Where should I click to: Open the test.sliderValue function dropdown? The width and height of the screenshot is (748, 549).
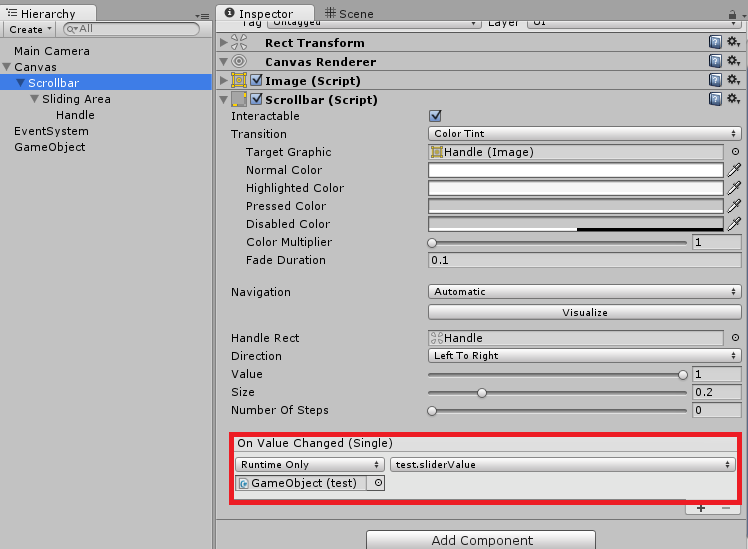[562, 465]
